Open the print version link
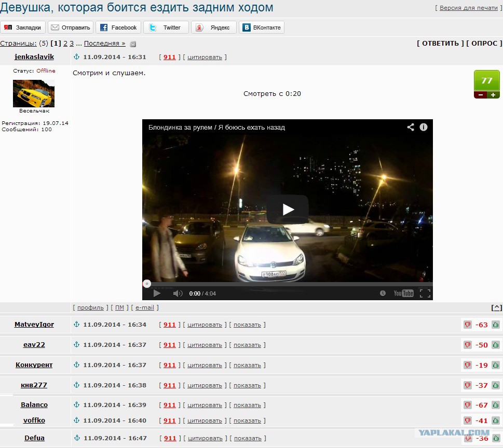 click(x=468, y=8)
